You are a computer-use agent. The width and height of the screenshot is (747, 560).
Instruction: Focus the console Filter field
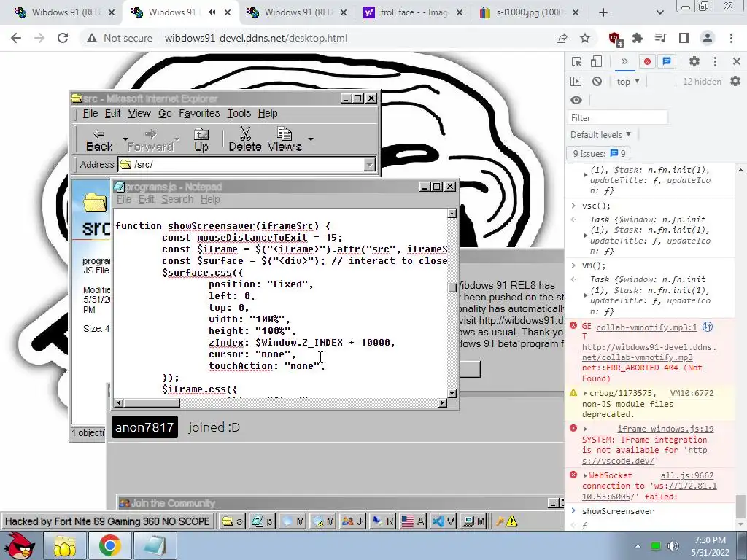617,117
